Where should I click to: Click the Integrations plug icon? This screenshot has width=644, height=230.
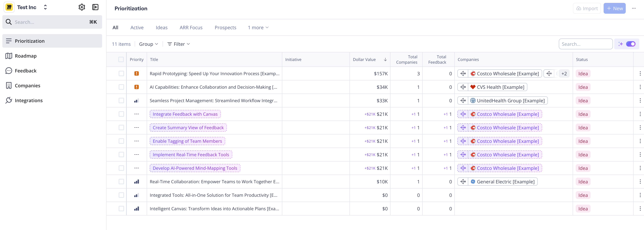pos(9,100)
